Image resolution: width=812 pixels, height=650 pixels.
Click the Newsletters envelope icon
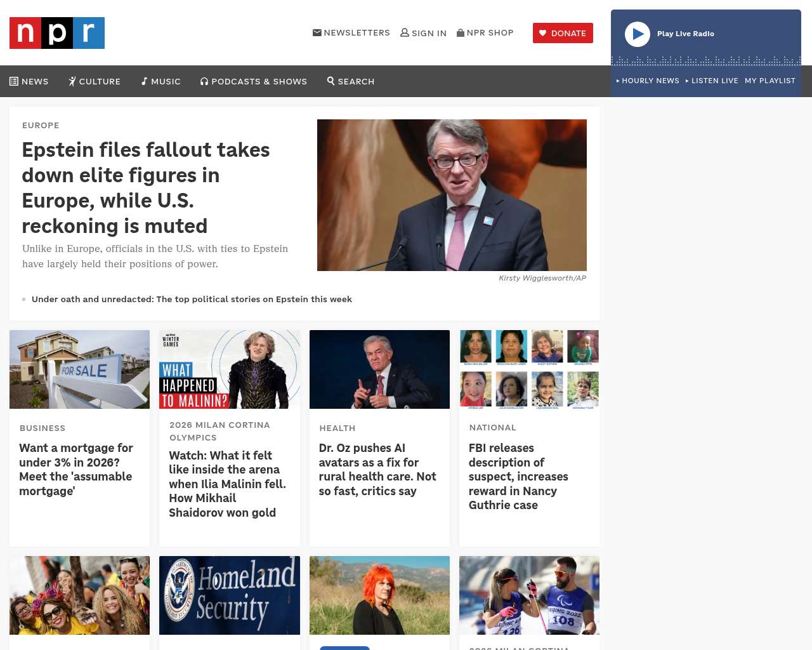pyautogui.click(x=317, y=32)
